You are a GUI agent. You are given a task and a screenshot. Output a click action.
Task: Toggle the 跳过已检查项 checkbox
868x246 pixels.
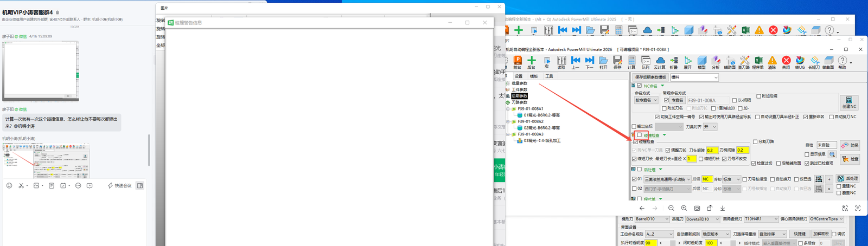(x=806, y=163)
